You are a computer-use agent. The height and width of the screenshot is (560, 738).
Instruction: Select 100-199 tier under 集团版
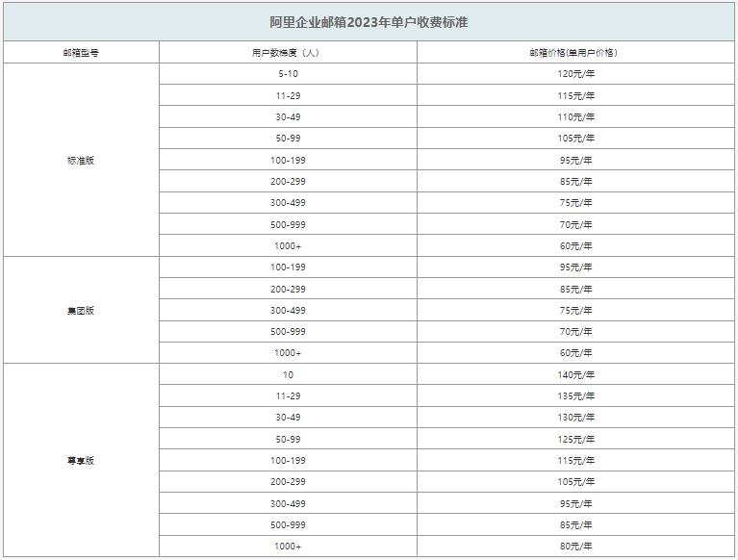(x=288, y=267)
